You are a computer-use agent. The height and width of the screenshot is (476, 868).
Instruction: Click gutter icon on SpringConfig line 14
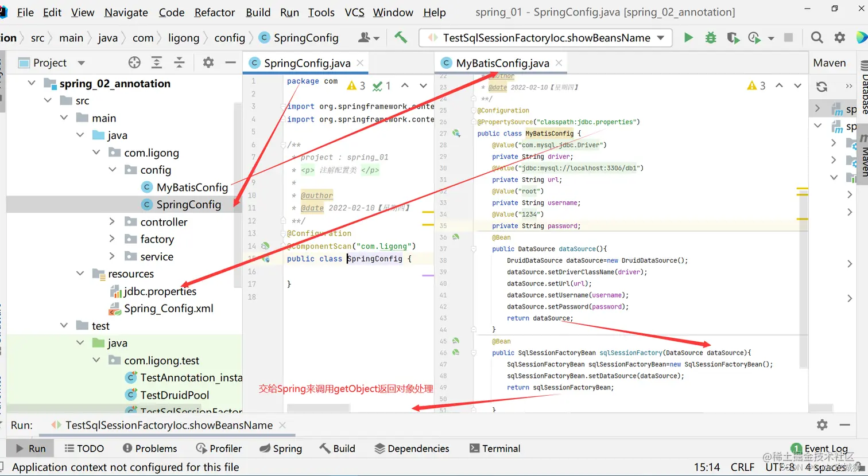point(265,246)
